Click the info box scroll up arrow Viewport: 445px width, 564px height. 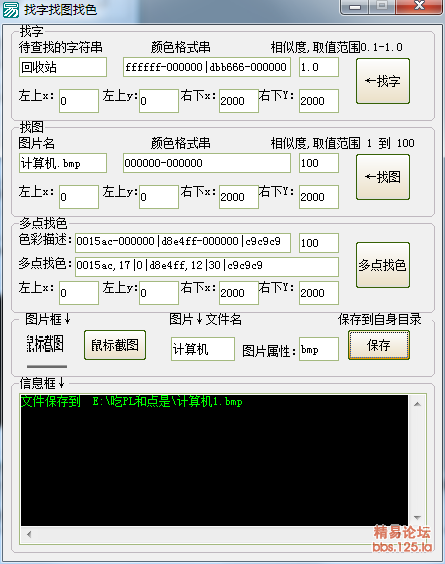tap(417, 404)
